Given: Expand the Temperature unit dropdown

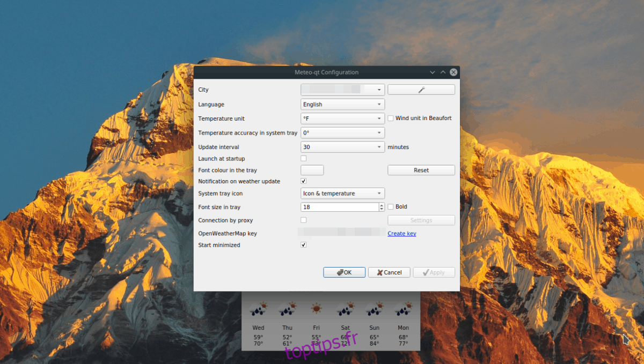Looking at the screenshot, I should 342,118.
